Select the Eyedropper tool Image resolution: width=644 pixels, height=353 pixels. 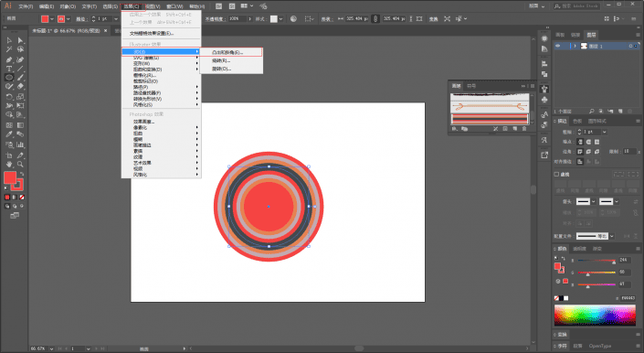coord(9,134)
